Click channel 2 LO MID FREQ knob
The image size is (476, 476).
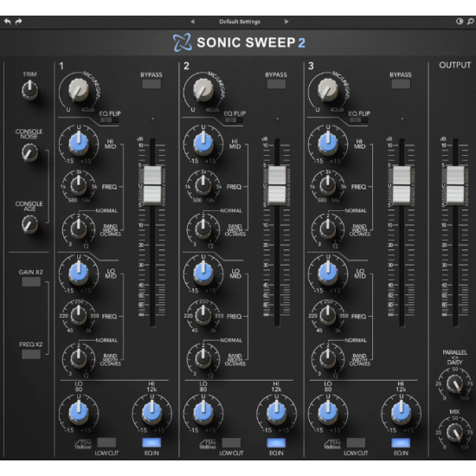coord(203,315)
